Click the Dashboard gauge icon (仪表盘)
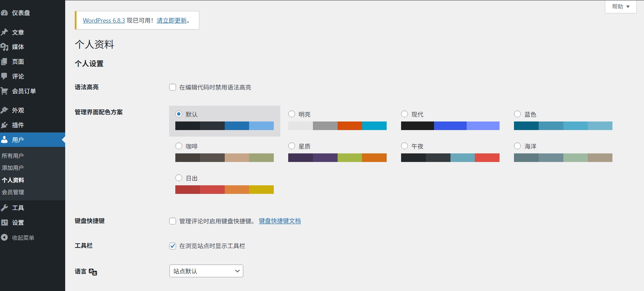Screen dimensions: 644x291 [4, 13]
